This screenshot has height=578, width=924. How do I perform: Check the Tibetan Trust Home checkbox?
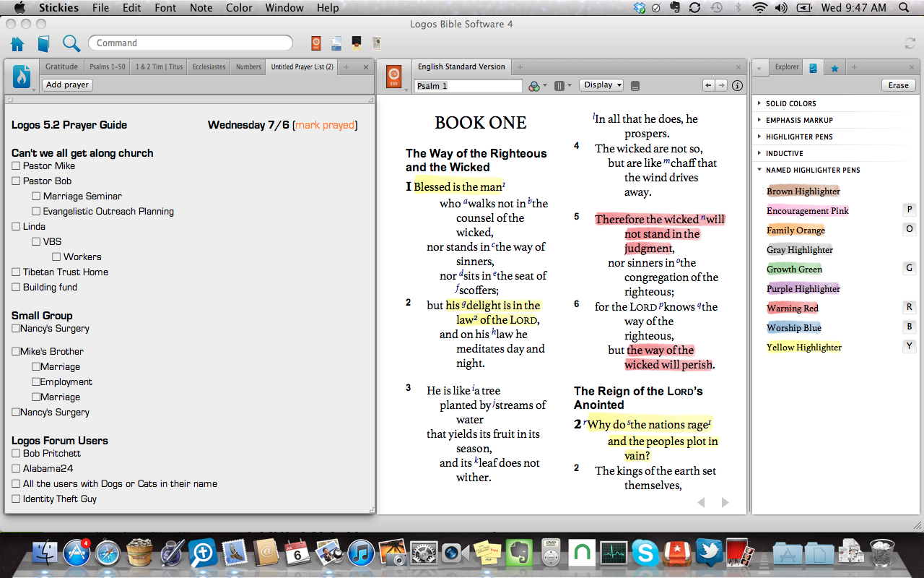[x=16, y=272]
